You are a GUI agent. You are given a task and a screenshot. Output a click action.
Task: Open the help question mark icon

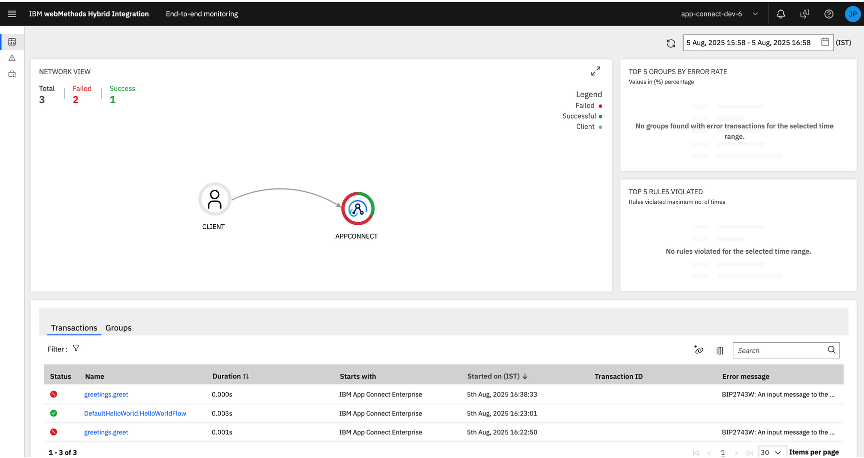pyautogui.click(x=829, y=14)
